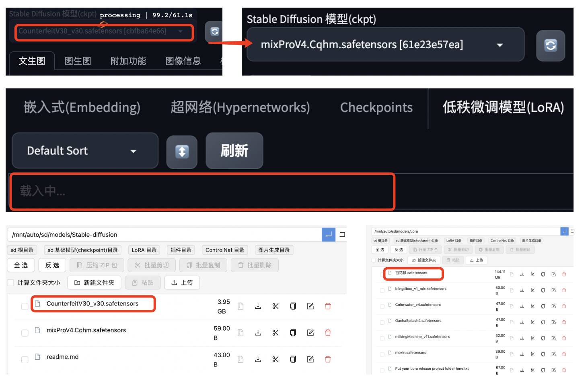588x389 pixels.
Task: Tick checkbox for Colorwater_v4.safetensors
Action: (x=382, y=307)
